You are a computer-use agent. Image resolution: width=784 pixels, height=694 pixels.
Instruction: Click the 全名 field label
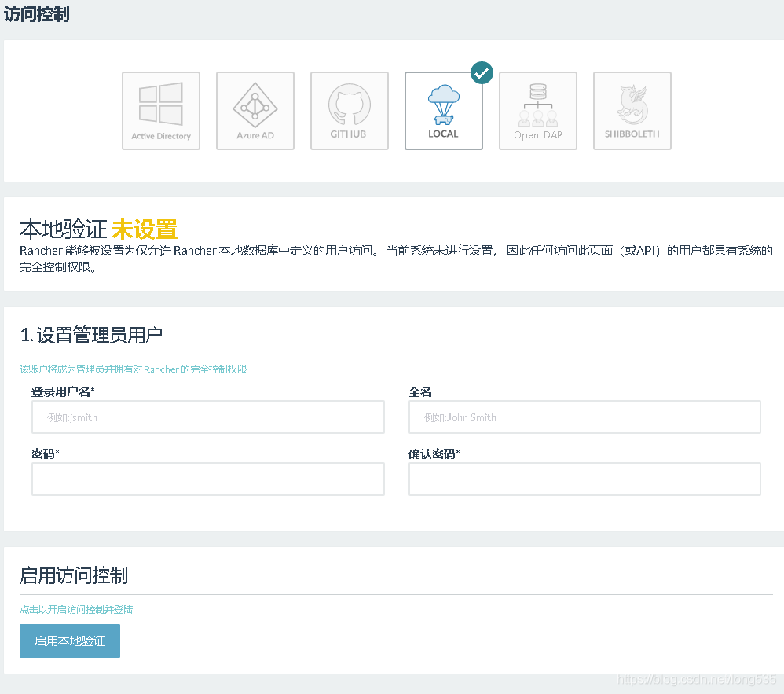click(420, 391)
